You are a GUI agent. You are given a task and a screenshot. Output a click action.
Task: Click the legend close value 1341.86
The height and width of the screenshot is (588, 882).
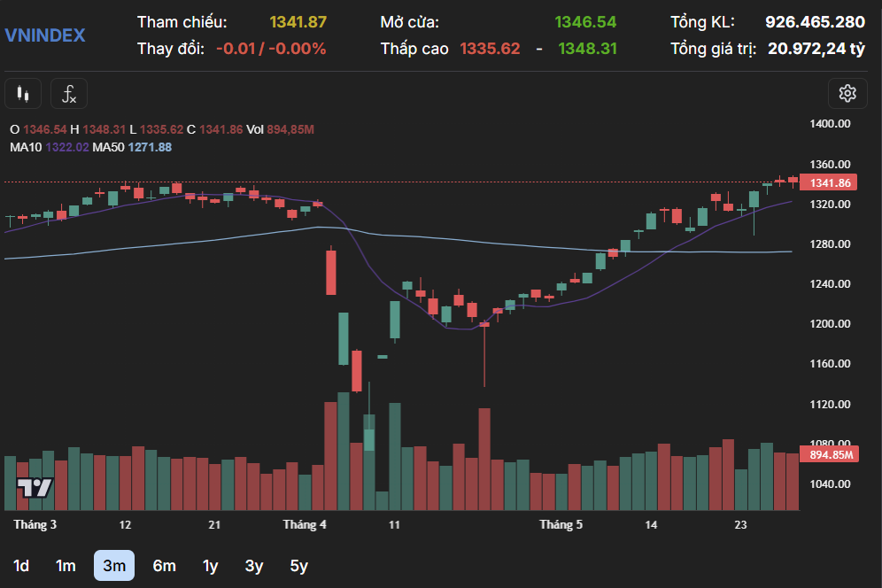pyautogui.click(x=221, y=129)
